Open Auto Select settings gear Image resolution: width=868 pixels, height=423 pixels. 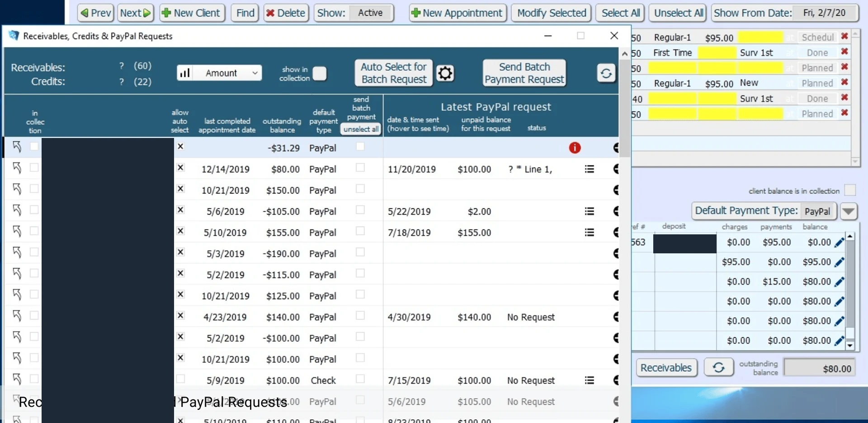click(445, 73)
